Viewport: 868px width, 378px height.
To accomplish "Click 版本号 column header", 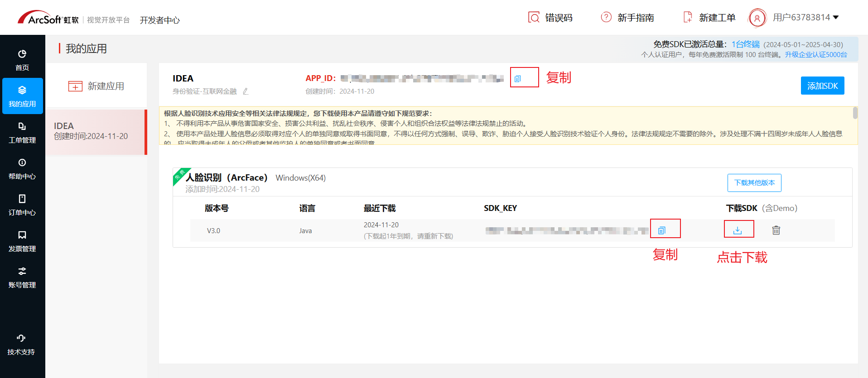I will [217, 208].
